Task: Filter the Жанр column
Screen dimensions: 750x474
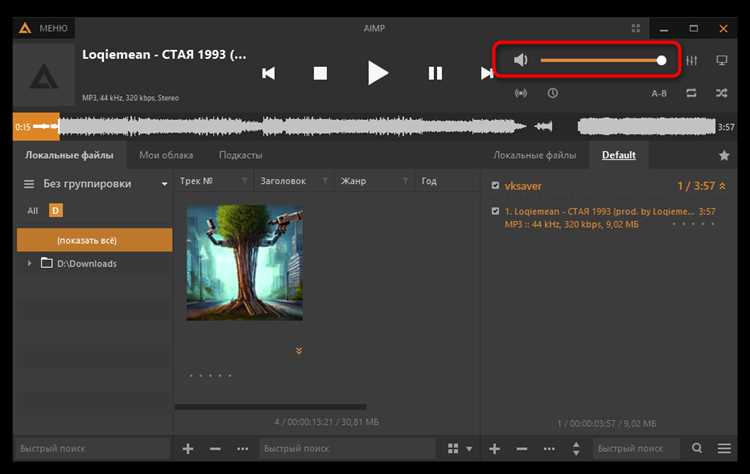Action: [x=405, y=181]
